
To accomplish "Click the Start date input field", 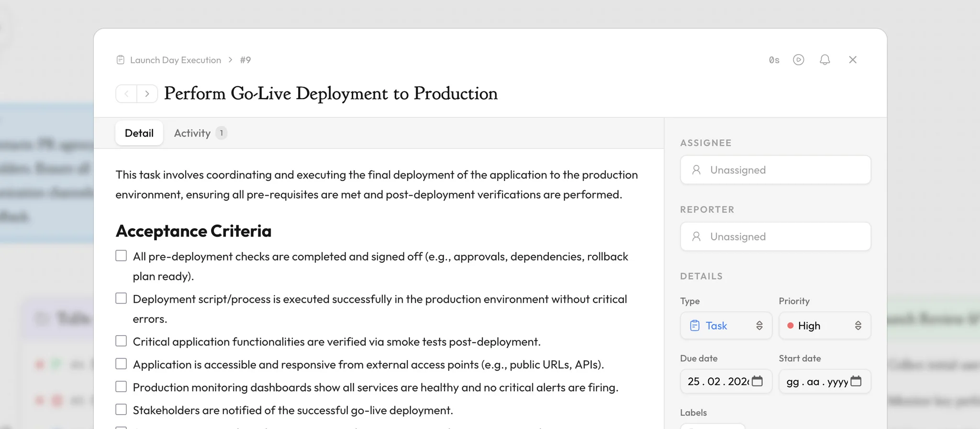I will click(824, 382).
